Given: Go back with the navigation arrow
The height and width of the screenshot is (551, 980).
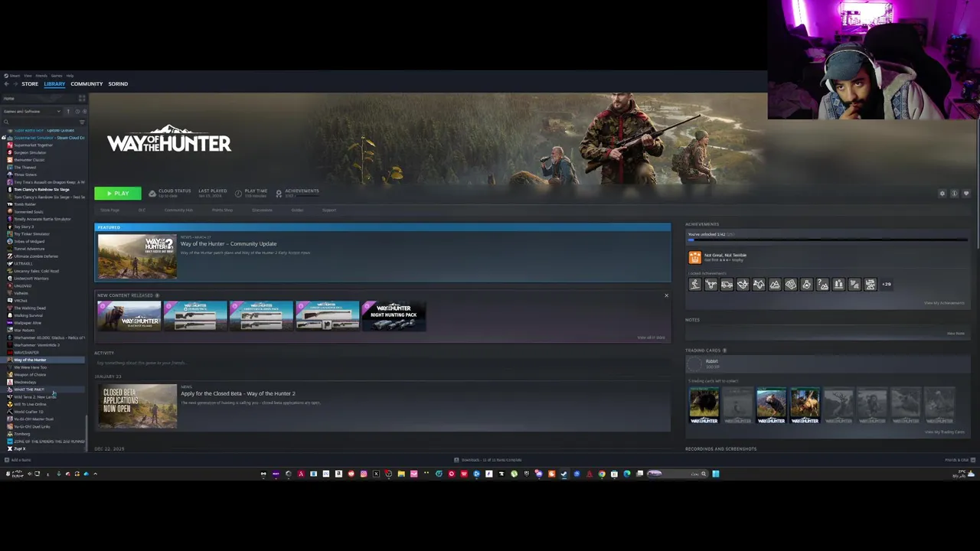Looking at the screenshot, I should point(6,84).
